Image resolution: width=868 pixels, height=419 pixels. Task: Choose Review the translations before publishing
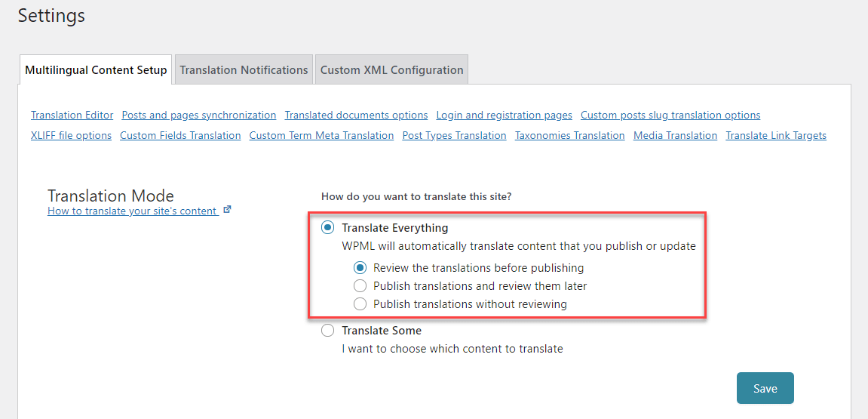click(x=360, y=268)
